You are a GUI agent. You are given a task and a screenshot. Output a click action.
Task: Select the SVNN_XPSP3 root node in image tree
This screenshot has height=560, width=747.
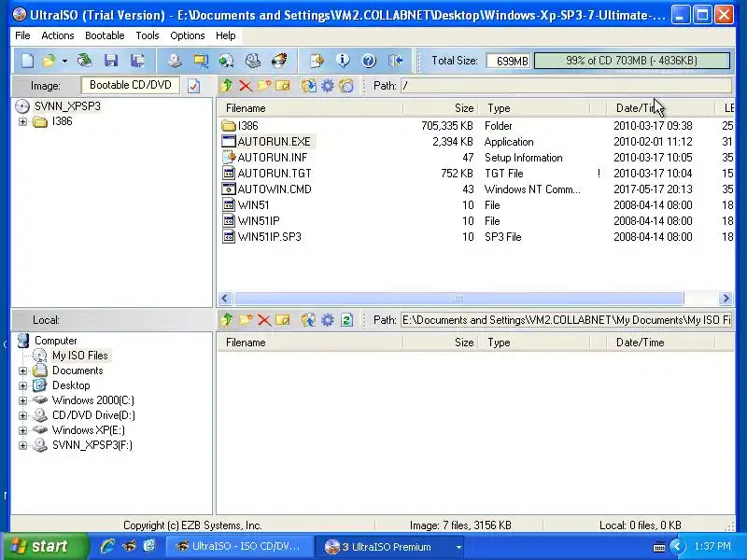(x=67, y=106)
